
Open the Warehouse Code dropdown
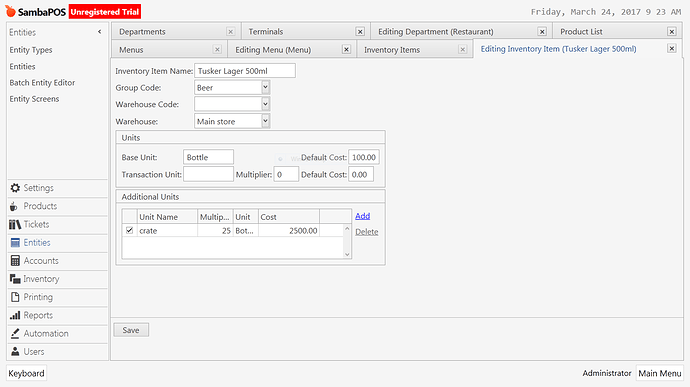coord(265,104)
